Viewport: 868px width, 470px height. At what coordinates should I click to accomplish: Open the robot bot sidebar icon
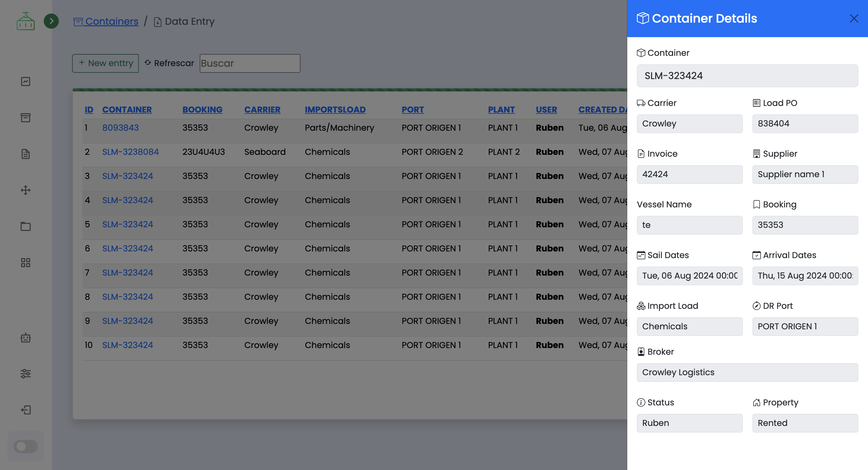pos(26,337)
